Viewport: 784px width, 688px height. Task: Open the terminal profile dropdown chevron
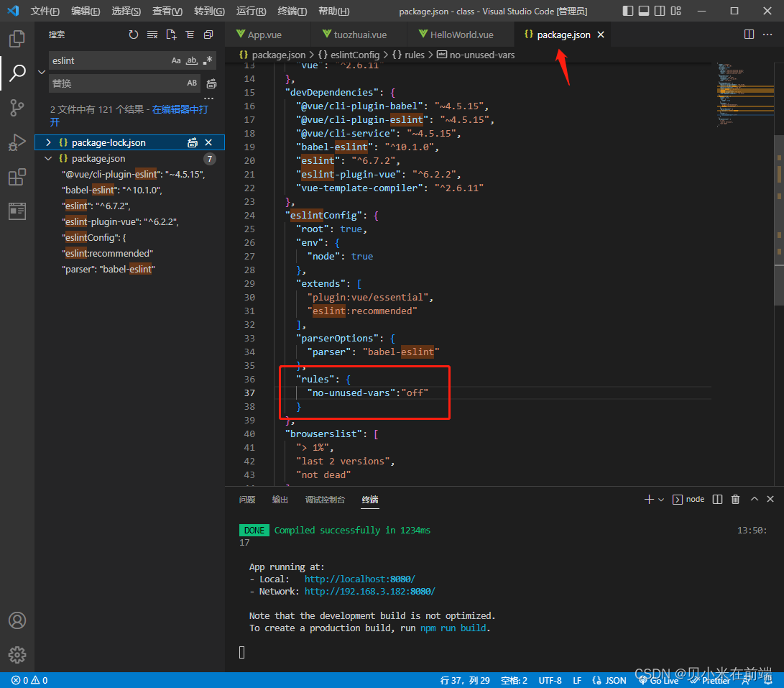click(x=662, y=498)
